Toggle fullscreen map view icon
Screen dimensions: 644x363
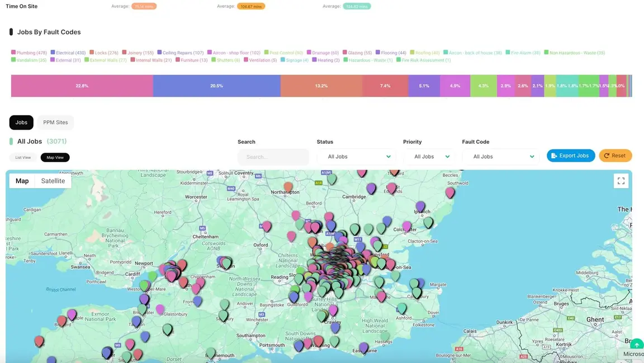click(x=621, y=181)
